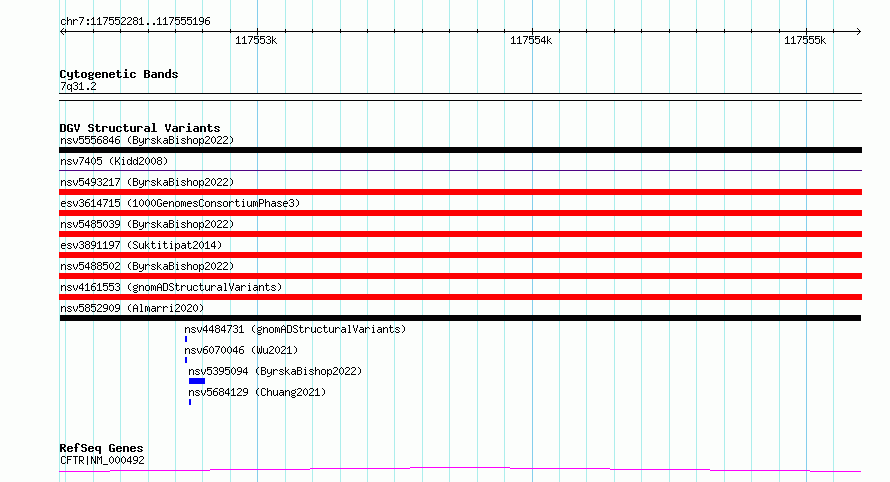Click the left arrow of the ruler
This screenshot has width=890, height=482.
tap(62, 32)
